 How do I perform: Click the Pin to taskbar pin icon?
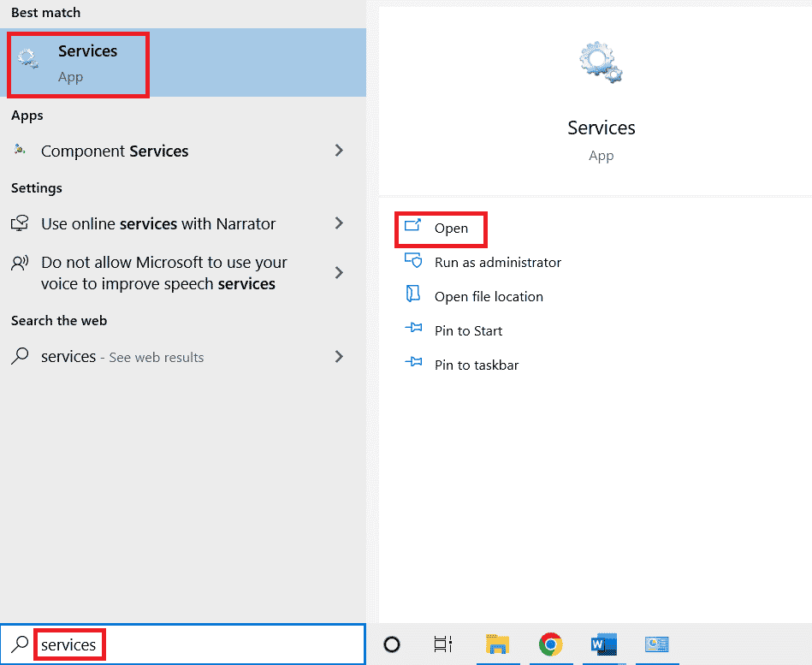pyautogui.click(x=413, y=361)
